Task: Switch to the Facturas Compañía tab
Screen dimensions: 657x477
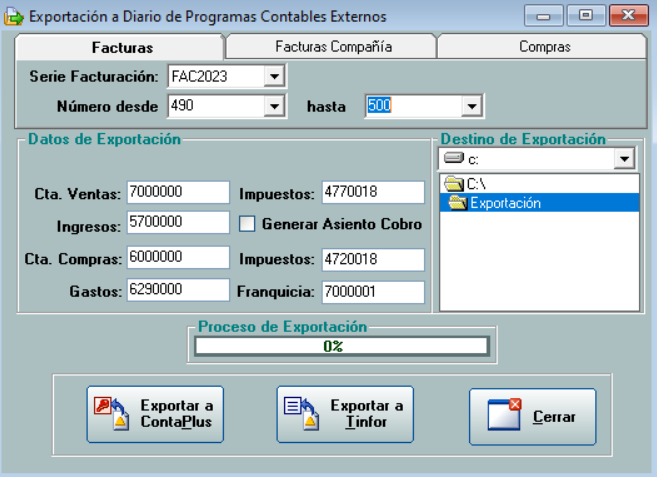Action: click(332, 47)
